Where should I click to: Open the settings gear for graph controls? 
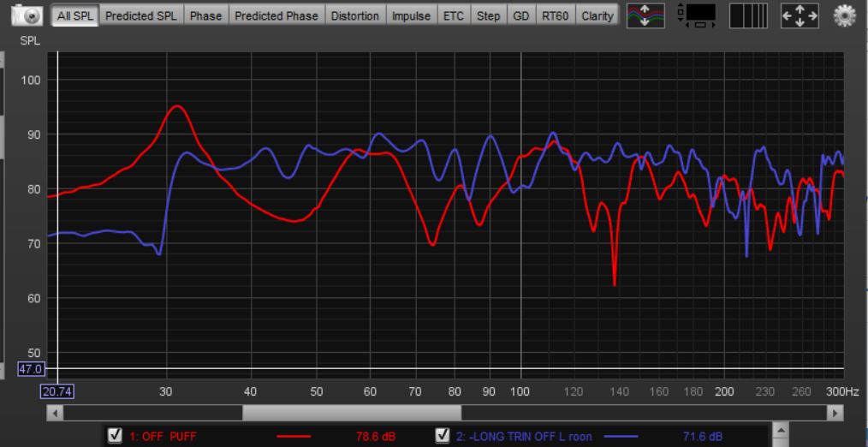(x=844, y=15)
